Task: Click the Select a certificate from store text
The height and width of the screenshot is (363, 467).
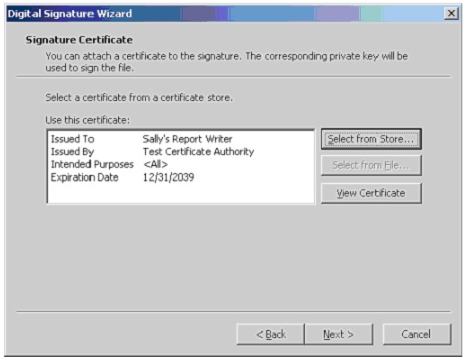Action: 139,98
